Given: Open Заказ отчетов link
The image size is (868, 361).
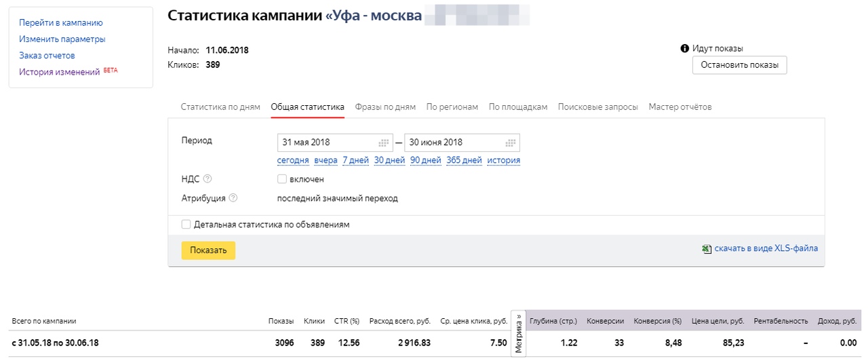Looking at the screenshot, I should click(x=47, y=56).
